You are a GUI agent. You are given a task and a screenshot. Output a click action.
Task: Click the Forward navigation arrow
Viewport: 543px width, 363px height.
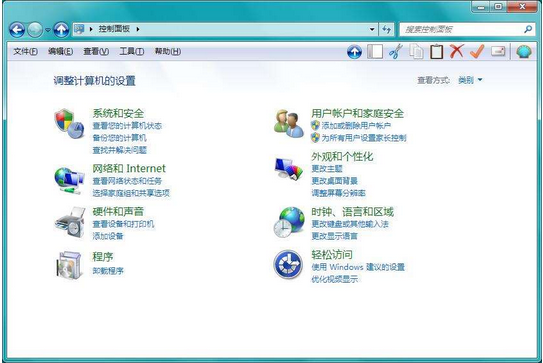[35, 30]
